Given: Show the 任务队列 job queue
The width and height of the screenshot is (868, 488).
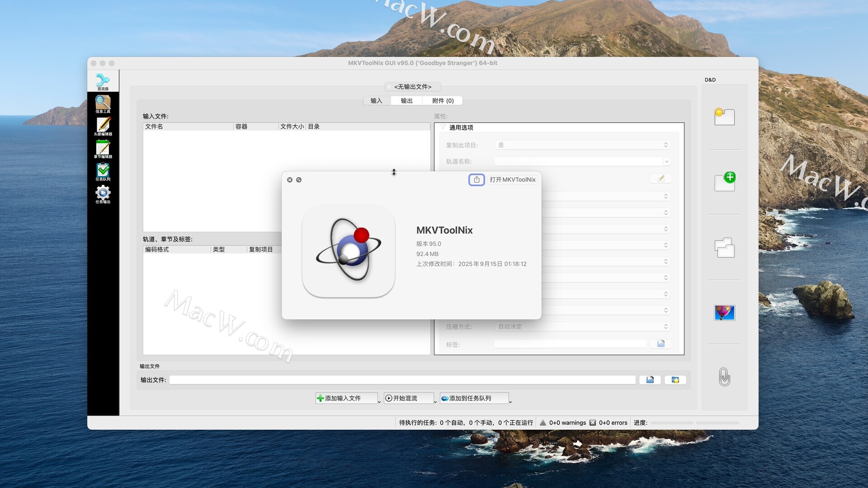Looking at the screenshot, I should (103, 172).
